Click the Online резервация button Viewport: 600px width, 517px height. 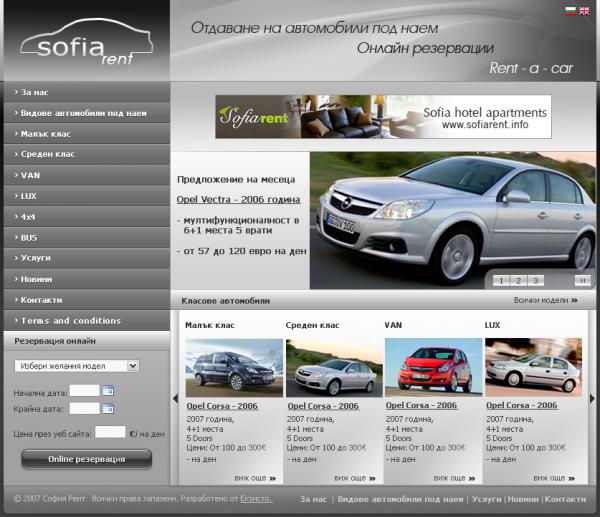tap(86, 459)
